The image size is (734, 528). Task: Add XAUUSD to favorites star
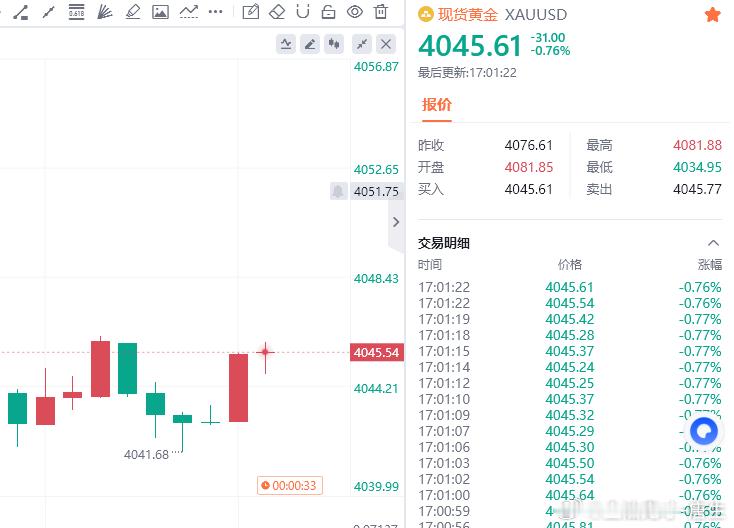712,15
